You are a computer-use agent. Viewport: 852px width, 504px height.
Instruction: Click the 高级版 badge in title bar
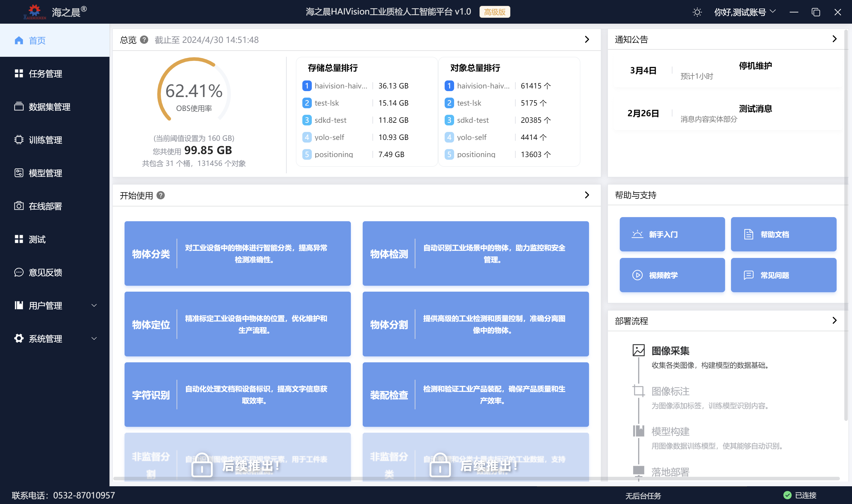point(494,12)
